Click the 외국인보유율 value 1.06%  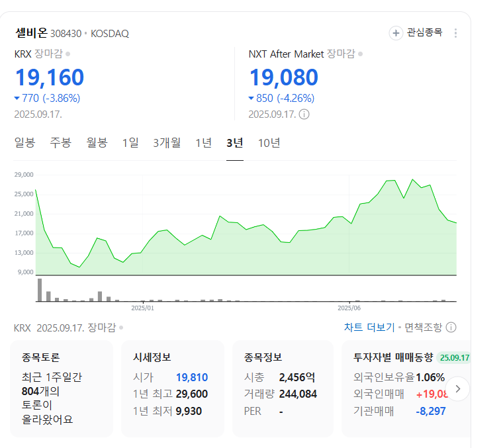(x=430, y=377)
